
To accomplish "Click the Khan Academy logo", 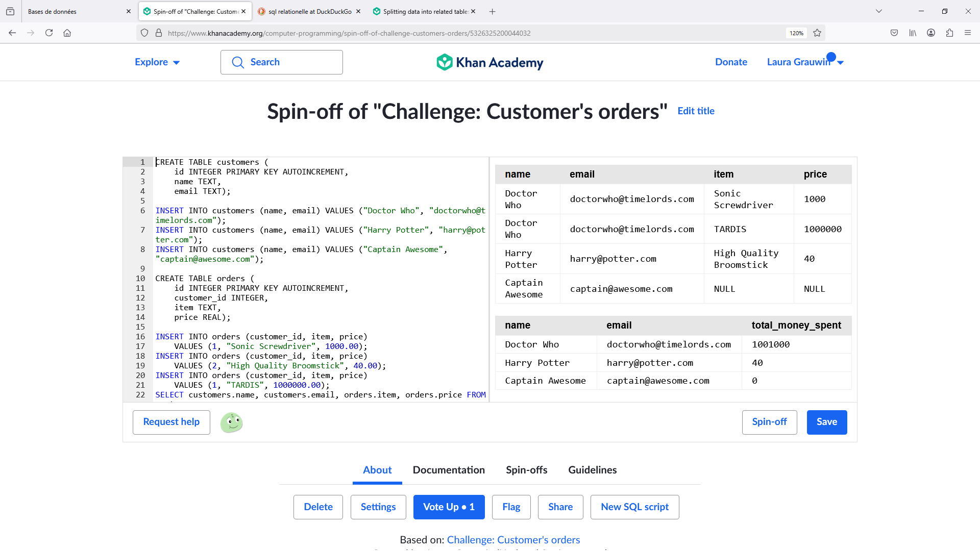I will (x=489, y=62).
